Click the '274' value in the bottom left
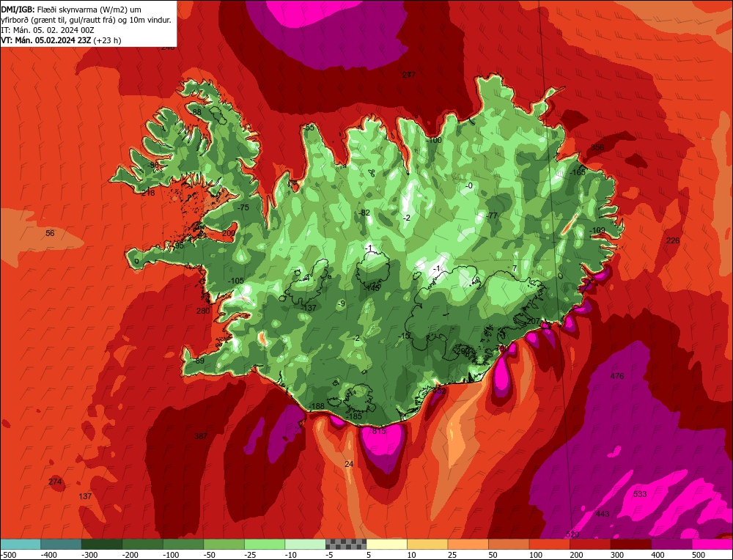The height and width of the screenshot is (560, 733). point(55,482)
